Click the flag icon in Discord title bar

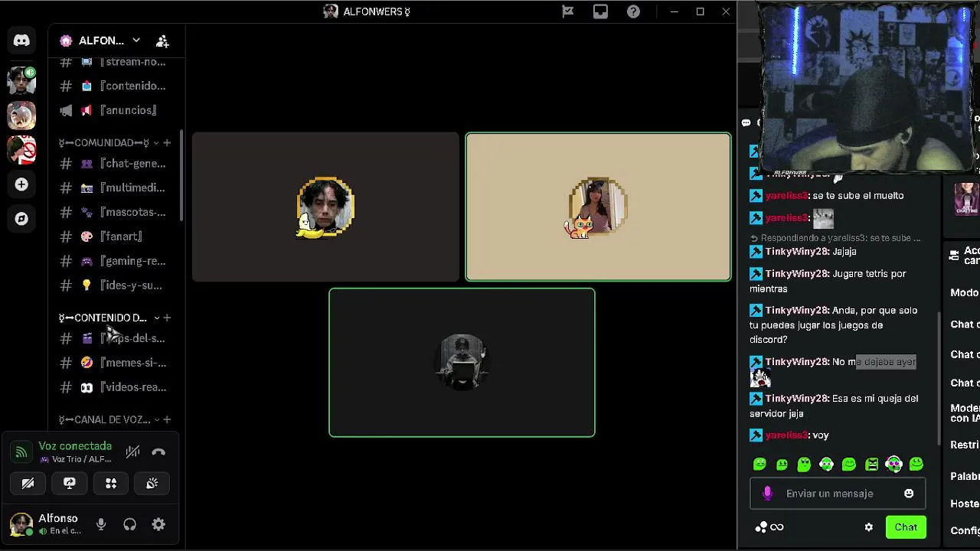click(567, 11)
